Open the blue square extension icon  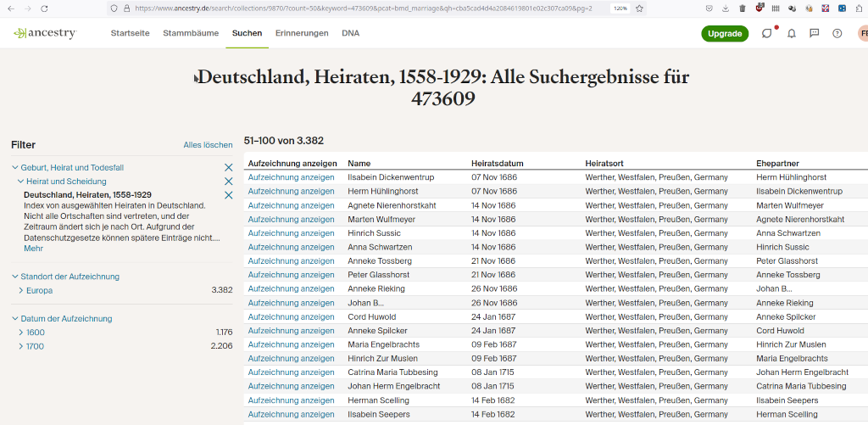pos(842,8)
